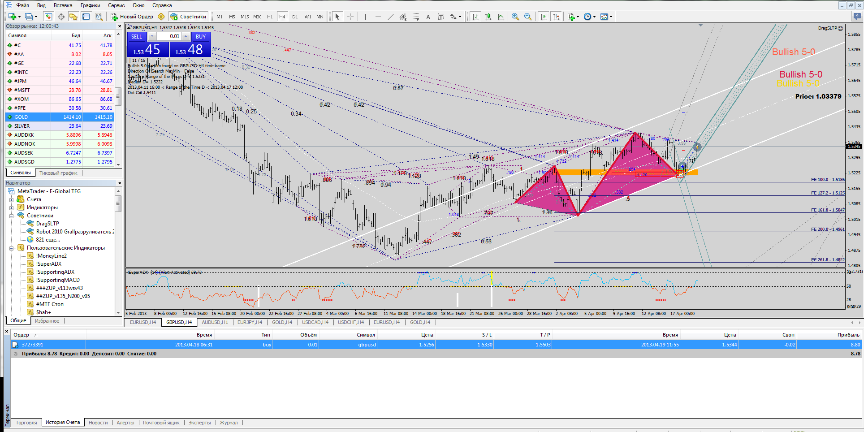Collapse the Советники tree node
The height and width of the screenshot is (432, 868).
[11, 216]
